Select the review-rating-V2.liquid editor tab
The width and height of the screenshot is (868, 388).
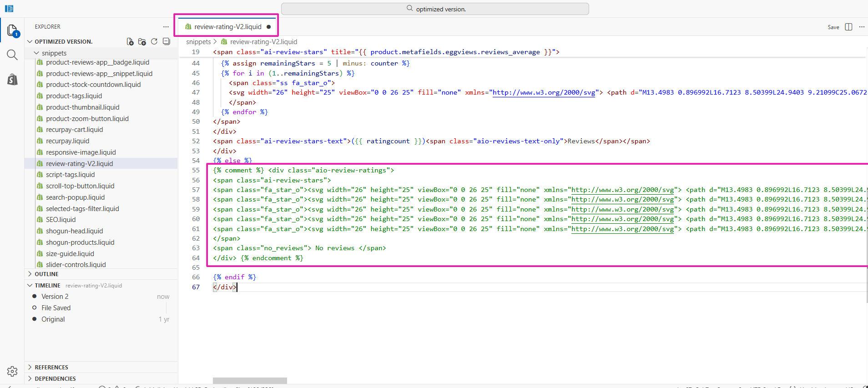click(x=227, y=27)
